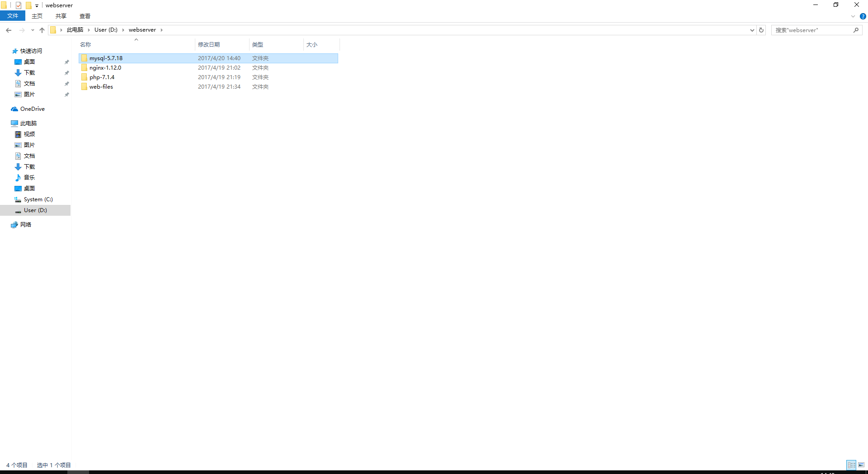The image size is (868, 474).
Task: Open Quick Access Toolbar customize dropdown
Action: 37,5
